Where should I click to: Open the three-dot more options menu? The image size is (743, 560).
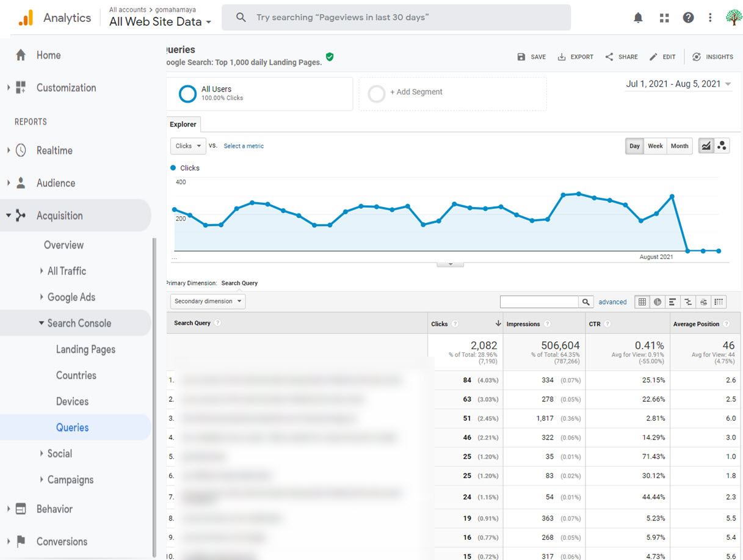click(x=710, y=18)
